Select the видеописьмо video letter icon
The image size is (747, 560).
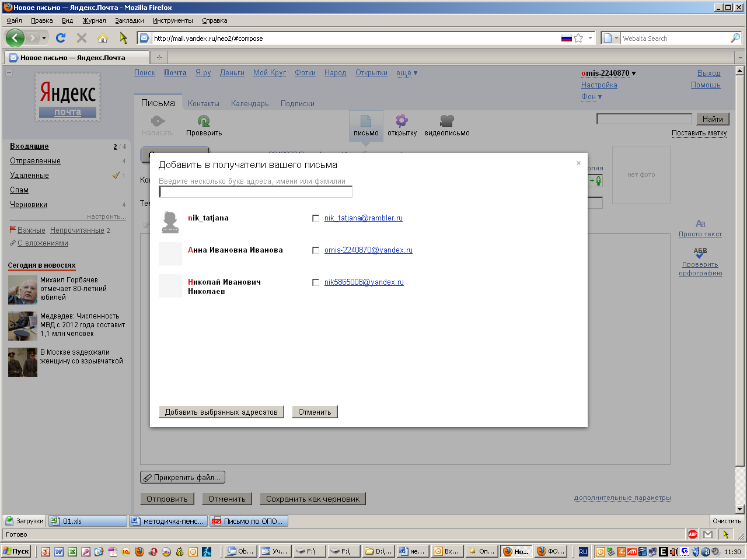(x=447, y=121)
